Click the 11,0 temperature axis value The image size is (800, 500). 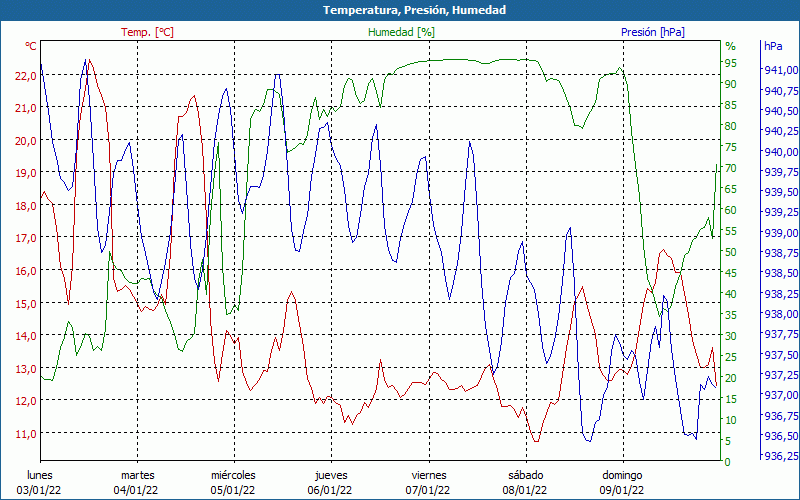pos(26,434)
